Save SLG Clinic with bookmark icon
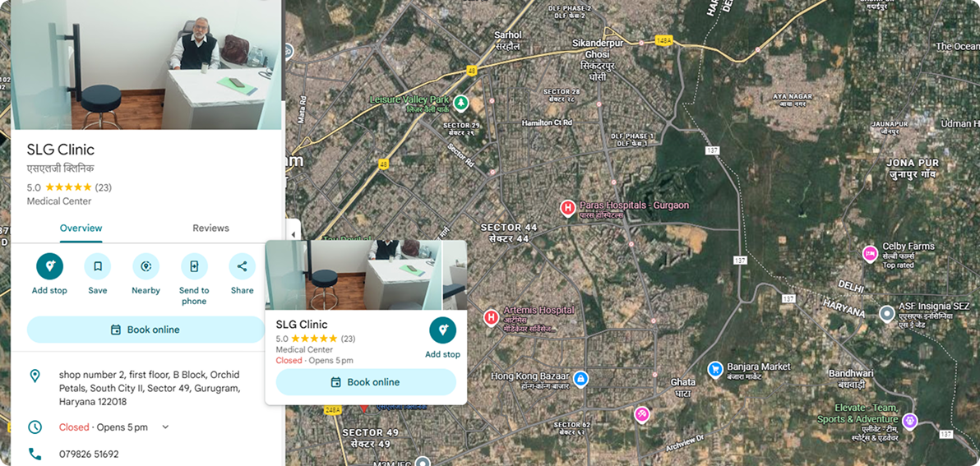Viewport: 980px width, 466px height. [x=98, y=266]
